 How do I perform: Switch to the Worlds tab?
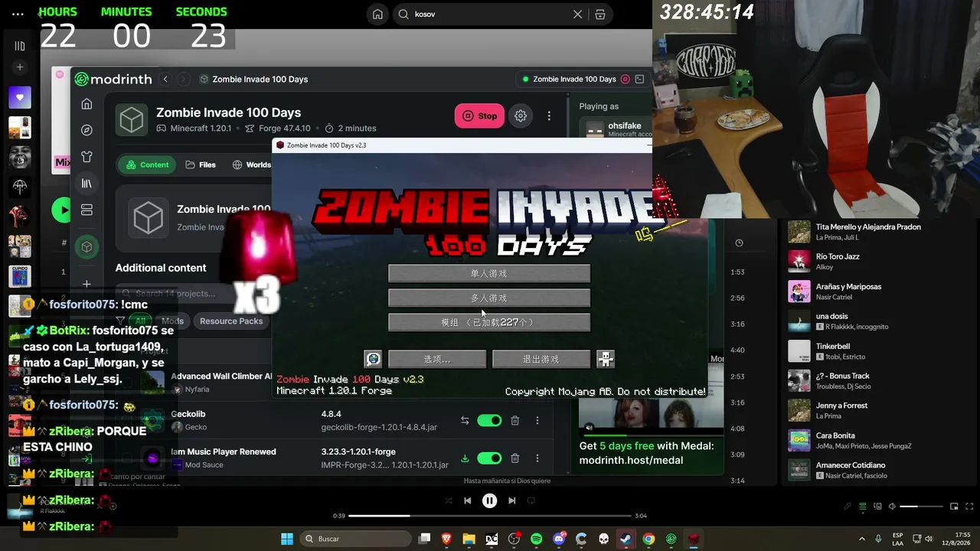click(252, 165)
